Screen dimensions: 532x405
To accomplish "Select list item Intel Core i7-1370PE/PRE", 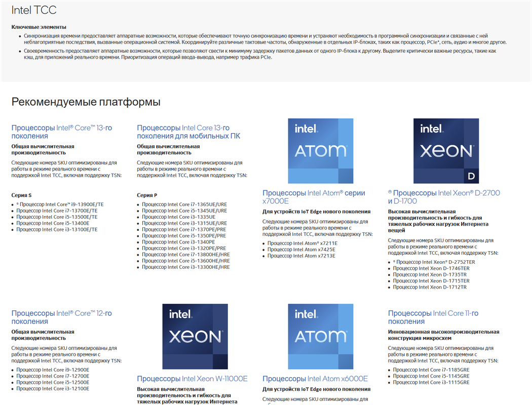I will [x=184, y=229].
